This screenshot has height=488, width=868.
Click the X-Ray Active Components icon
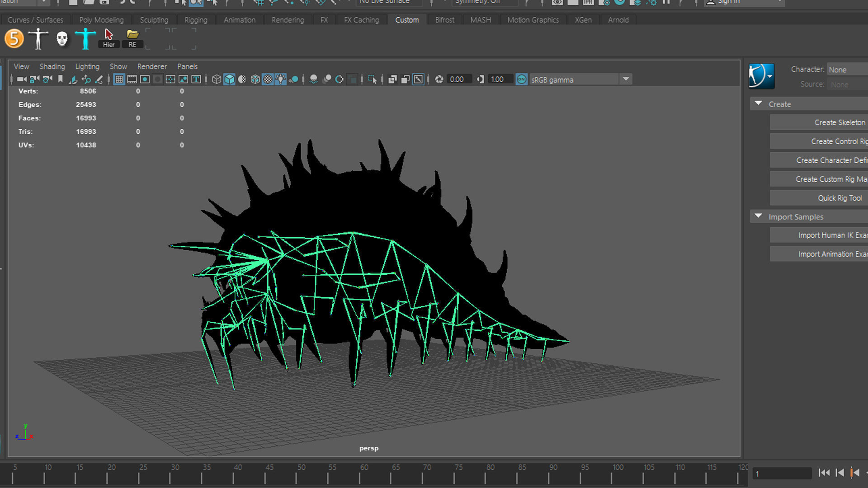coord(406,80)
